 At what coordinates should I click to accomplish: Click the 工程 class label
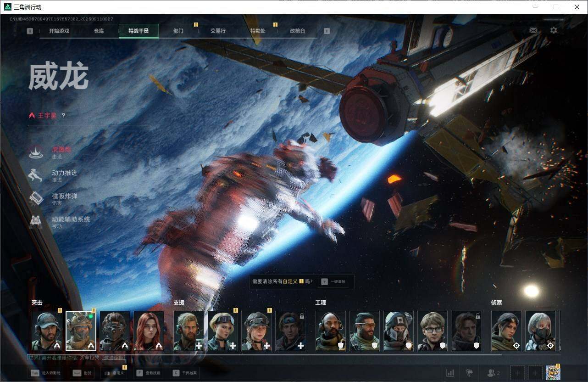pos(321,303)
